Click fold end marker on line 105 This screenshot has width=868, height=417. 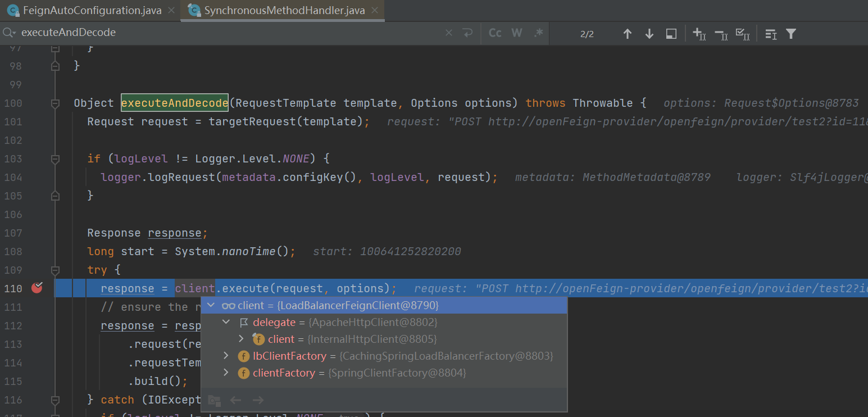tap(55, 196)
